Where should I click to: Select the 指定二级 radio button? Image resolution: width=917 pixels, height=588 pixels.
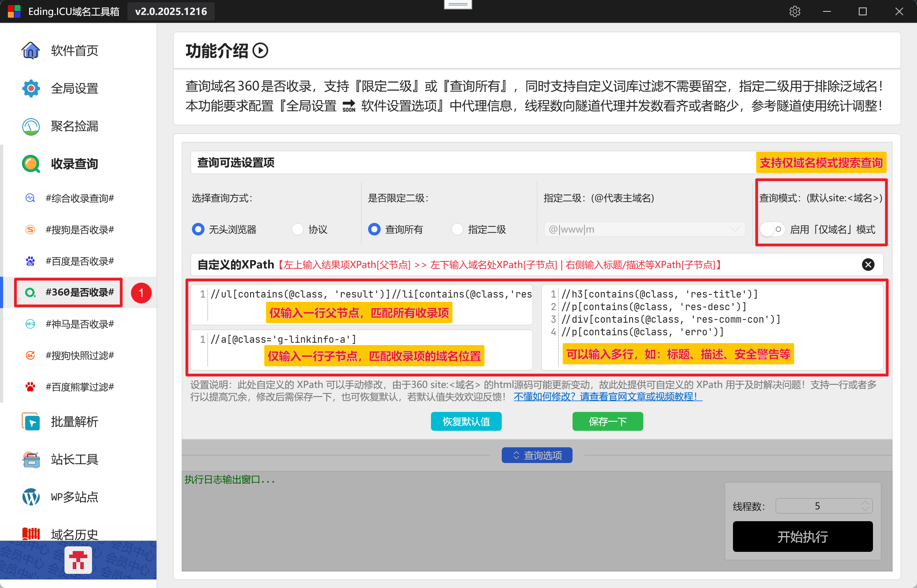(457, 229)
